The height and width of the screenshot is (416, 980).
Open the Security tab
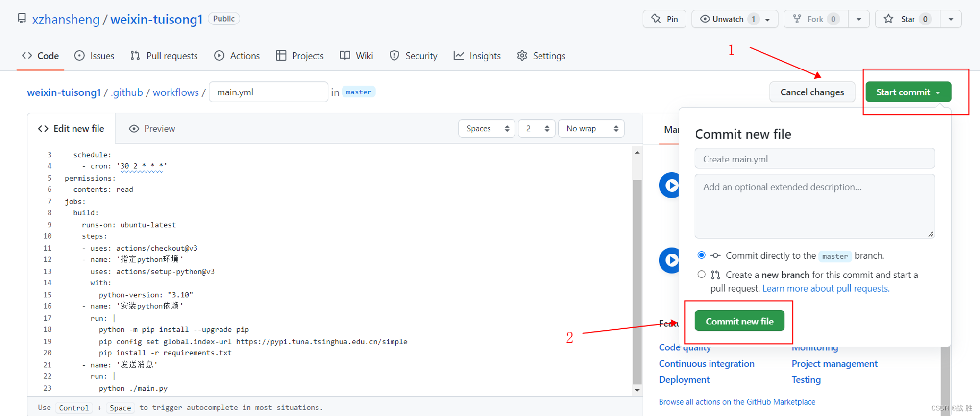414,56
